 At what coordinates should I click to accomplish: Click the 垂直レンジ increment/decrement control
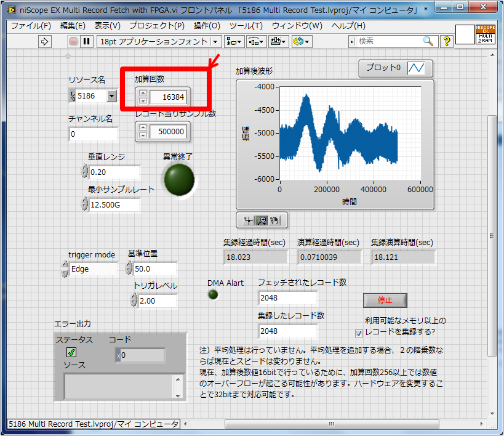84,171
